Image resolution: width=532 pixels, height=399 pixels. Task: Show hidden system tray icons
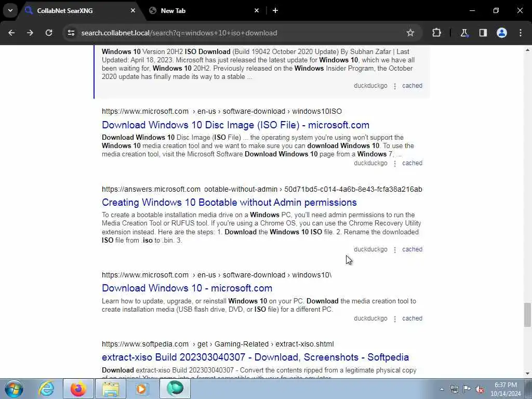(442, 389)
